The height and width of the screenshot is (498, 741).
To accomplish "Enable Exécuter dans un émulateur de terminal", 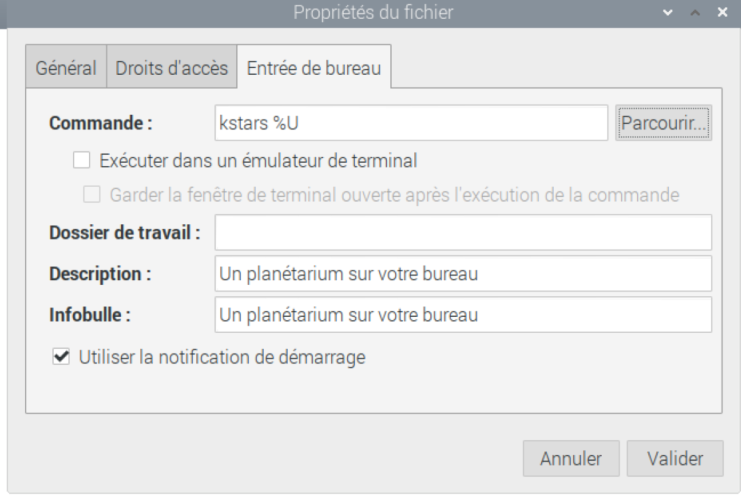I will coord(81,159).
